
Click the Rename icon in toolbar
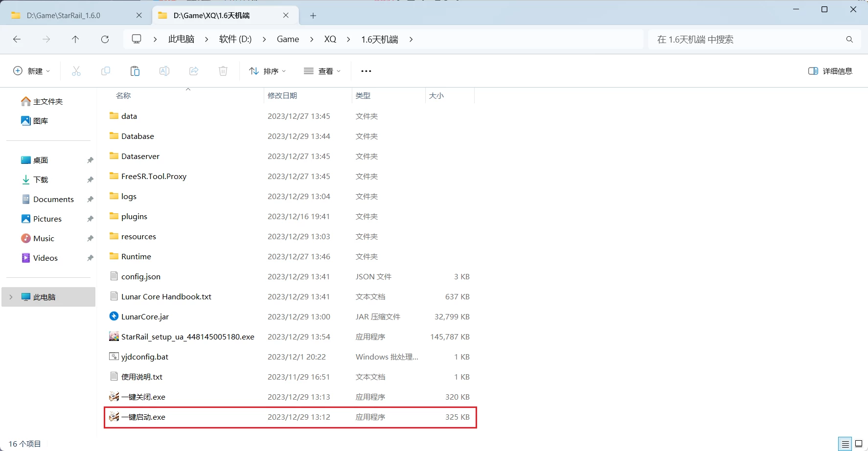164,71
